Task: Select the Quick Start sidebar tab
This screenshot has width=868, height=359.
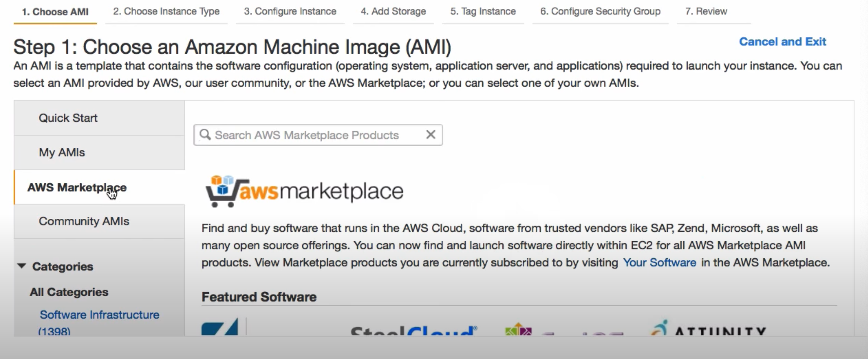Action: tap(99, 118)
